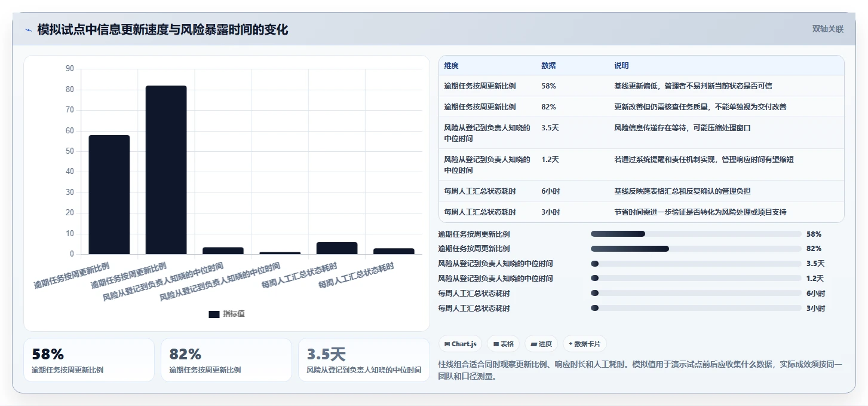The width and height of the screenshot is (868, 406).
Task: Open the 58% stat card
Action: coord(89,360)
